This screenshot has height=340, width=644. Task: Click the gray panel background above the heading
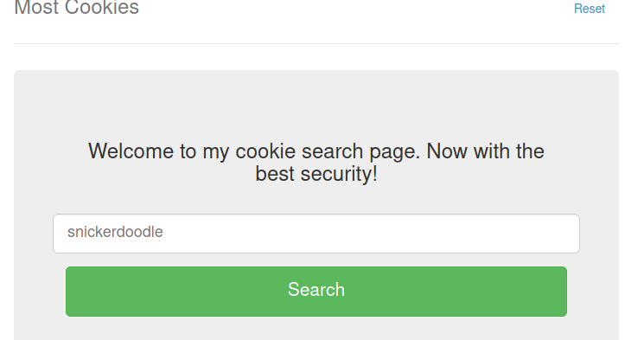point(316,105)
